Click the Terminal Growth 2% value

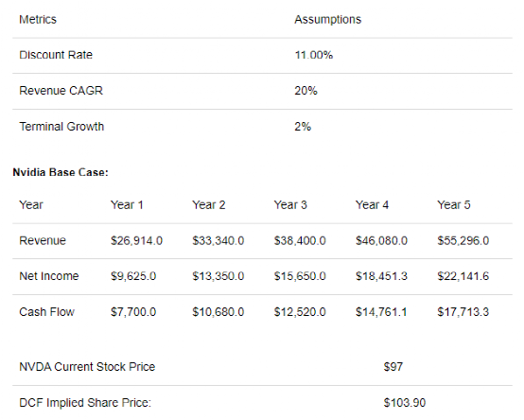pos(303,127)
